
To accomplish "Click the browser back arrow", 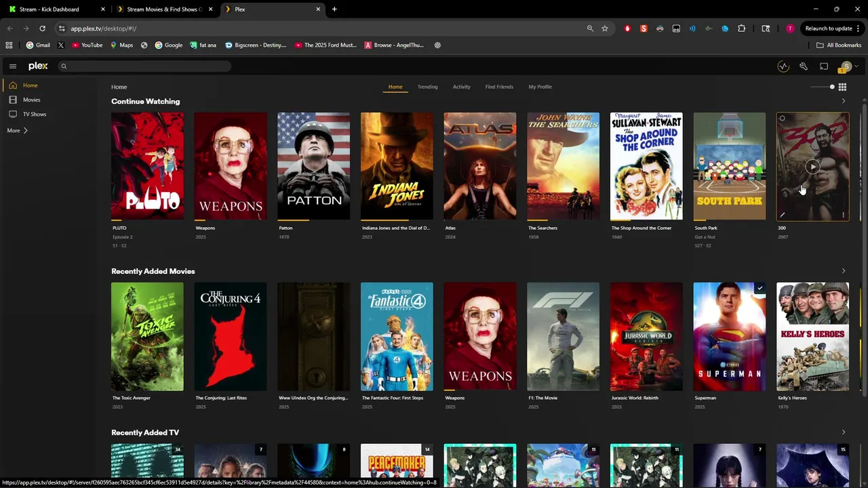I will coord(9,28).
